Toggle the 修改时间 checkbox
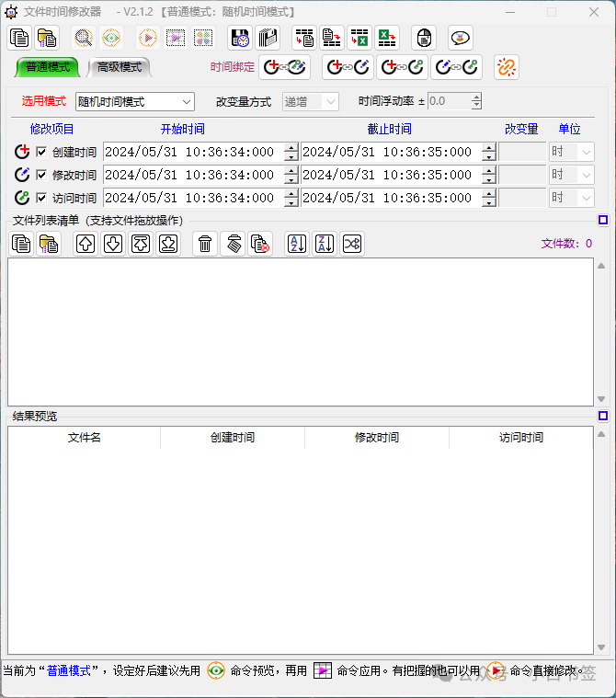 click(x=40, y=175)
